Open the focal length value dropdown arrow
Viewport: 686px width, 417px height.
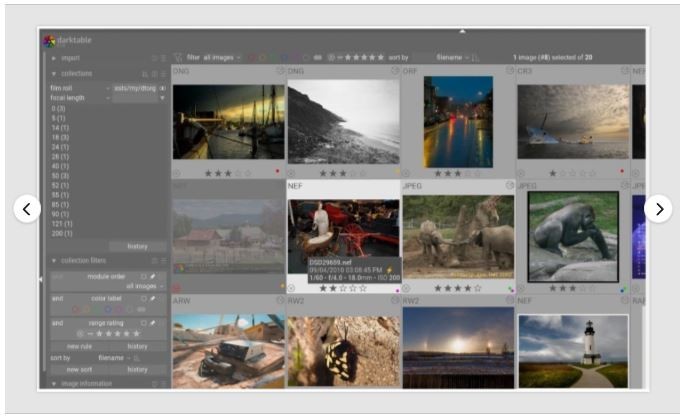pyautogui.click(x=162, y=98)
